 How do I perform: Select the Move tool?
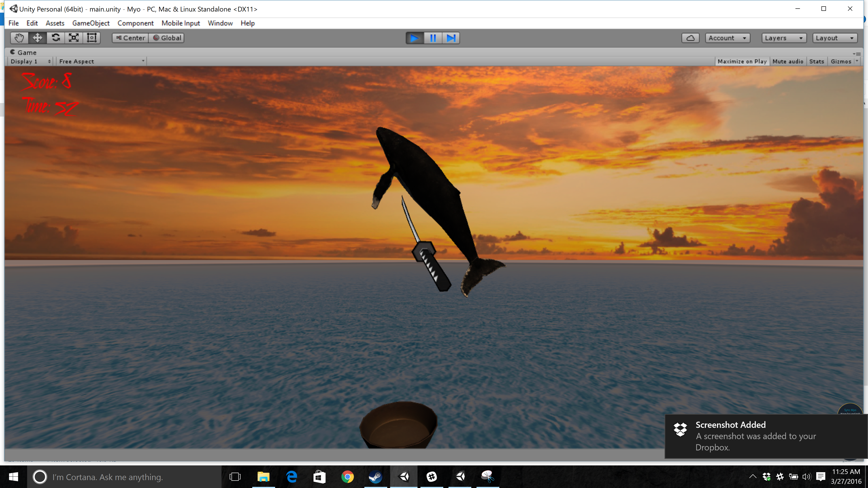(37, 38)
